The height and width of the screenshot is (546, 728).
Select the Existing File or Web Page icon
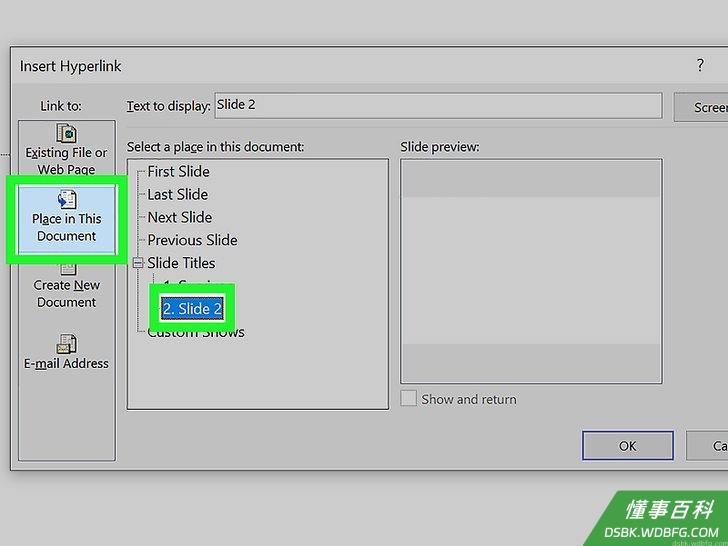click(67, 134)
